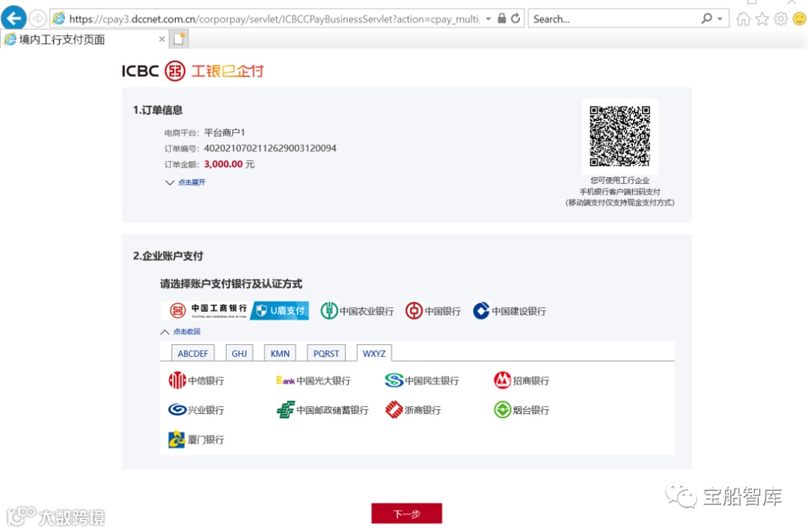The image size is (808, 532).
Task: Open a new tab with the blank tab button
Action: [x=179, y=39]
